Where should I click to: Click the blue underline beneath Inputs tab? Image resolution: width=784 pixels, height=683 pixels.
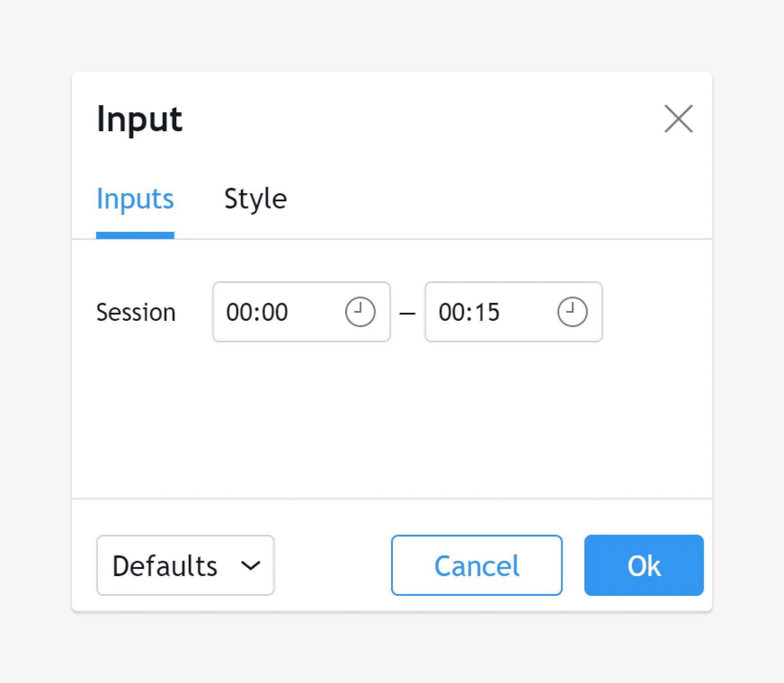tap(135, 235)
